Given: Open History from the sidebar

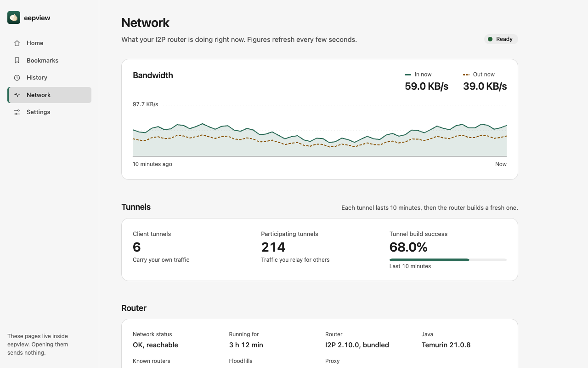Looking at the screenshot, I should (50, 78).
